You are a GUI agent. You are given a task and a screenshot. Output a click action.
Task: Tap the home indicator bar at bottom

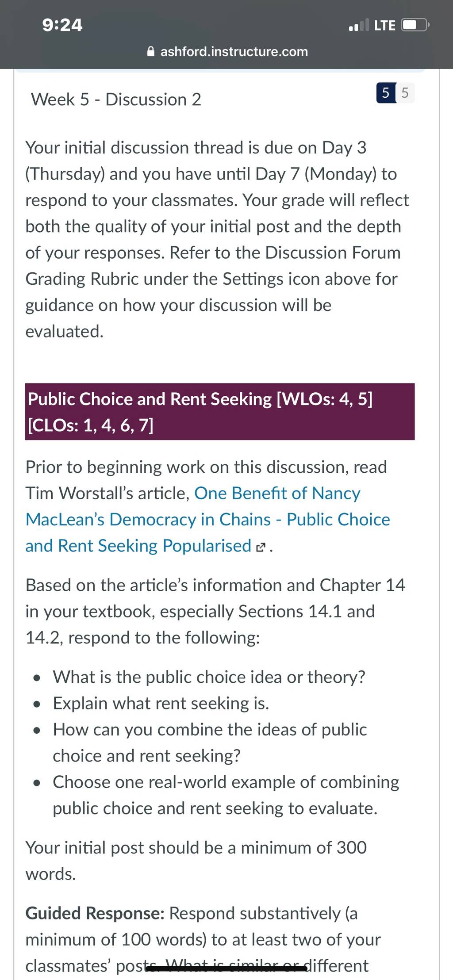click(x=226, y=969)
